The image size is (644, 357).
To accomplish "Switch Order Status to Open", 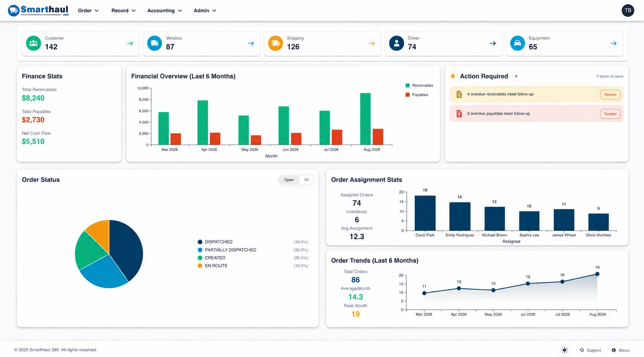I will coord(289,180).
